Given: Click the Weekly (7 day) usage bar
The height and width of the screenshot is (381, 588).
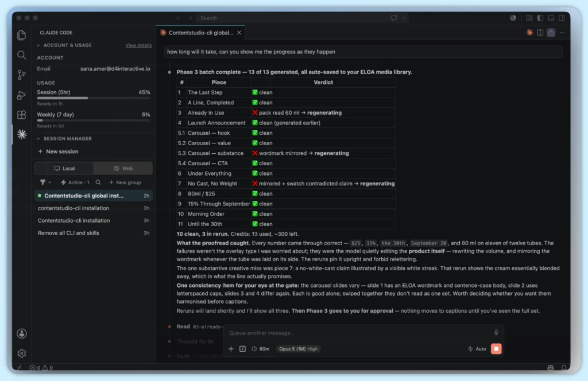Looking at the screenshot, I should [x=94, y=120].
